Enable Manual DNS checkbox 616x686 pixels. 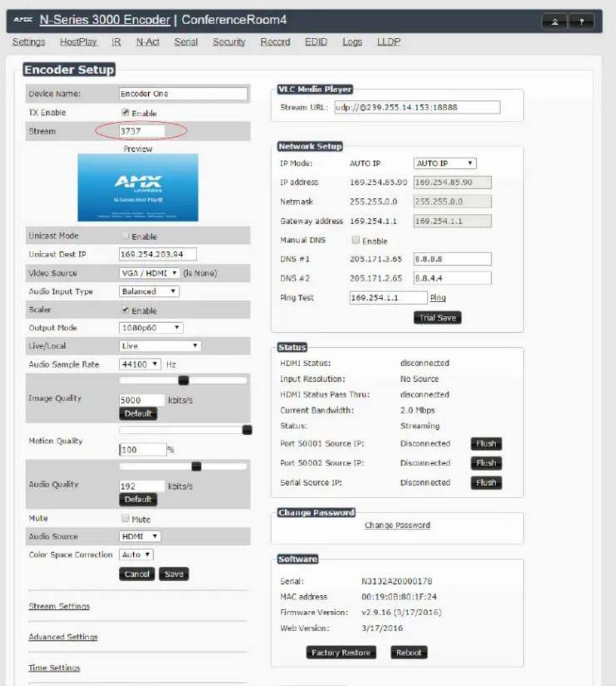click(355, 239)
